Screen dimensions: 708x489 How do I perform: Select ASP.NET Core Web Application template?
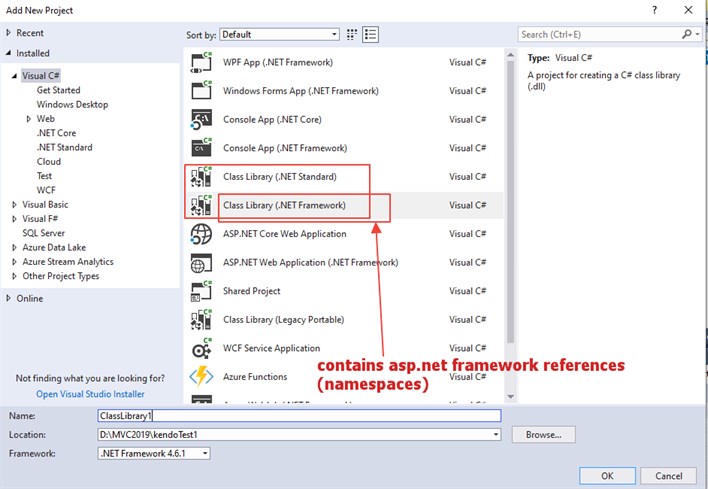click(x=344, y=234)
